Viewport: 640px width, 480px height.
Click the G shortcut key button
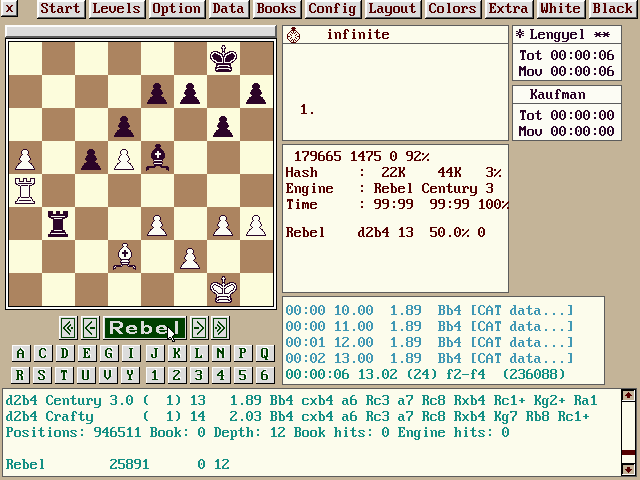coord(109,353)
